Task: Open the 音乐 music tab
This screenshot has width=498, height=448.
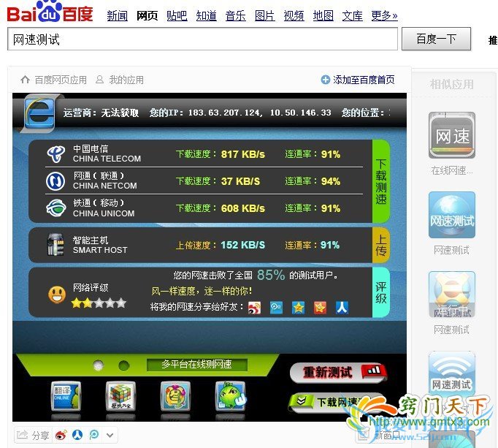Action: click(236, 15)
